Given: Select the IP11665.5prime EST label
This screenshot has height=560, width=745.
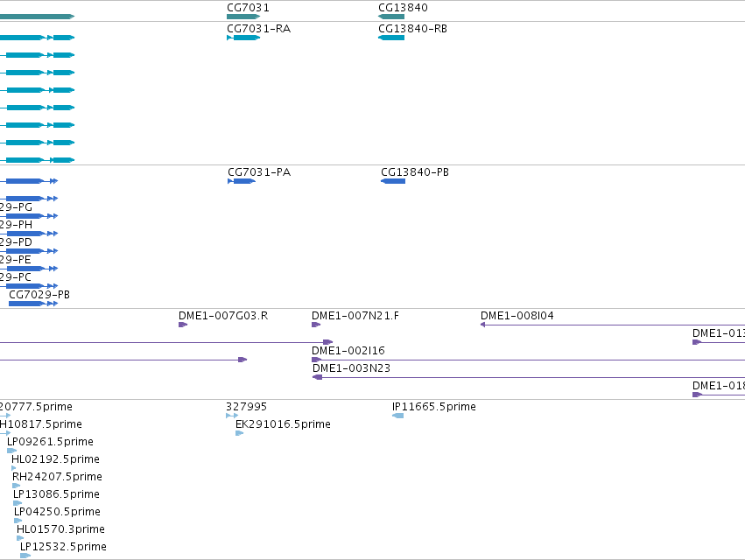Looking at the screenshot, I should [434, 407].
